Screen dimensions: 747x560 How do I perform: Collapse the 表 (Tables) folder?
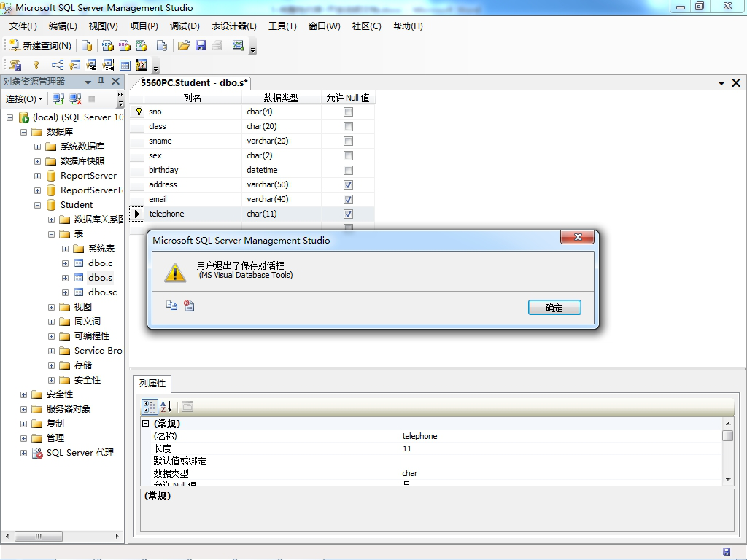52,234
